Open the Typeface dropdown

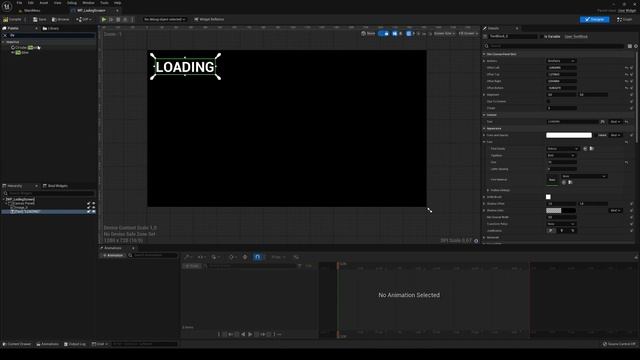[561, 156]
